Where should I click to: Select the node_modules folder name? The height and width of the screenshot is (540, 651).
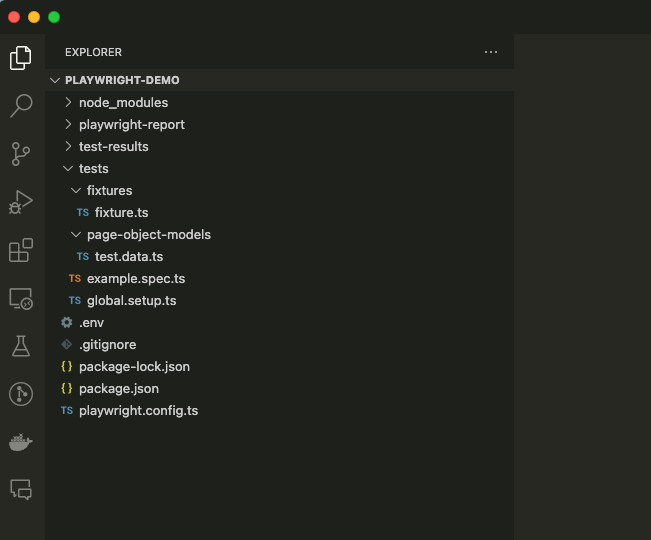(124, 103)
